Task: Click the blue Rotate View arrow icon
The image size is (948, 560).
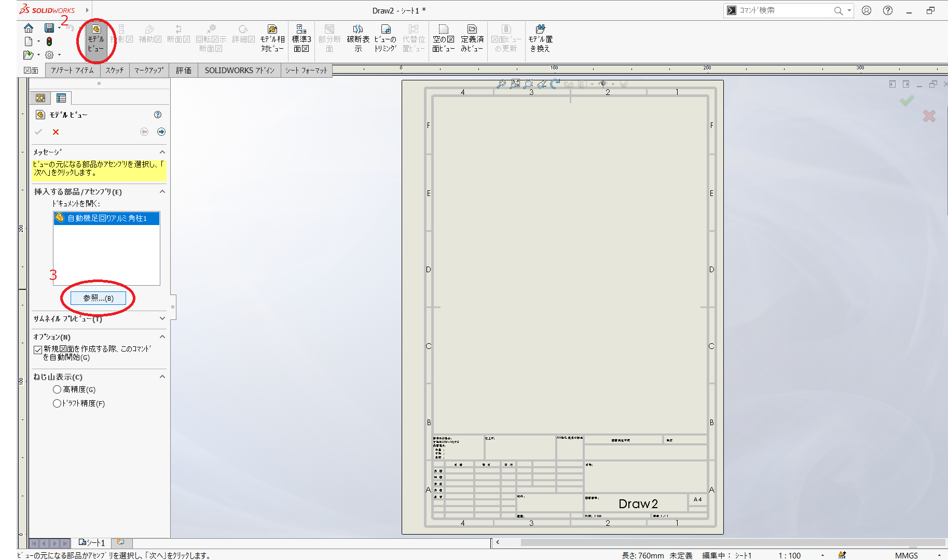Action: [x=555, y=83]
